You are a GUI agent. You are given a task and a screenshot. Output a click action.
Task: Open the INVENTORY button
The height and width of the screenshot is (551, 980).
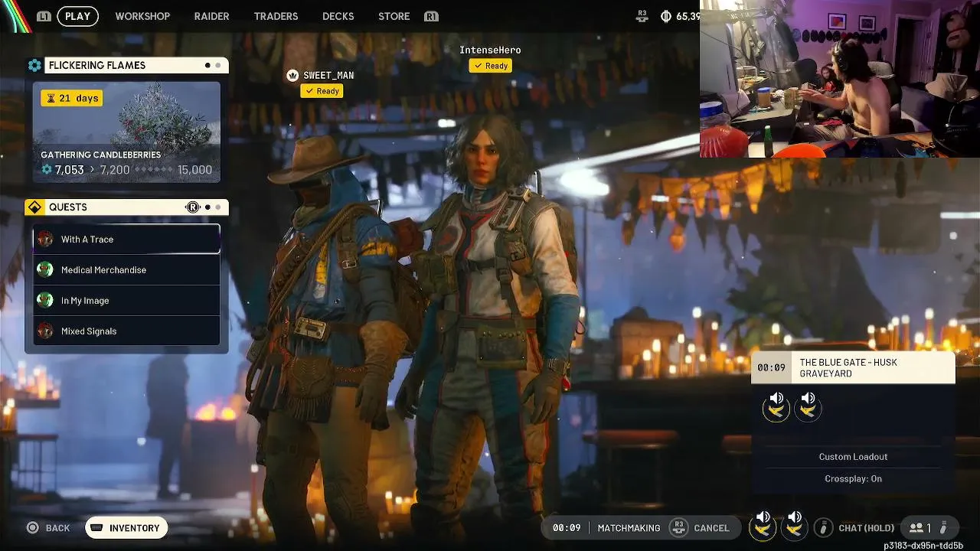126,528
